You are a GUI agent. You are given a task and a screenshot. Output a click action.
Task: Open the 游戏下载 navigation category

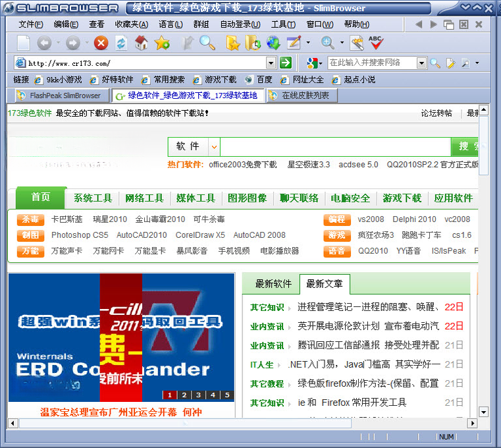[402, 198]
